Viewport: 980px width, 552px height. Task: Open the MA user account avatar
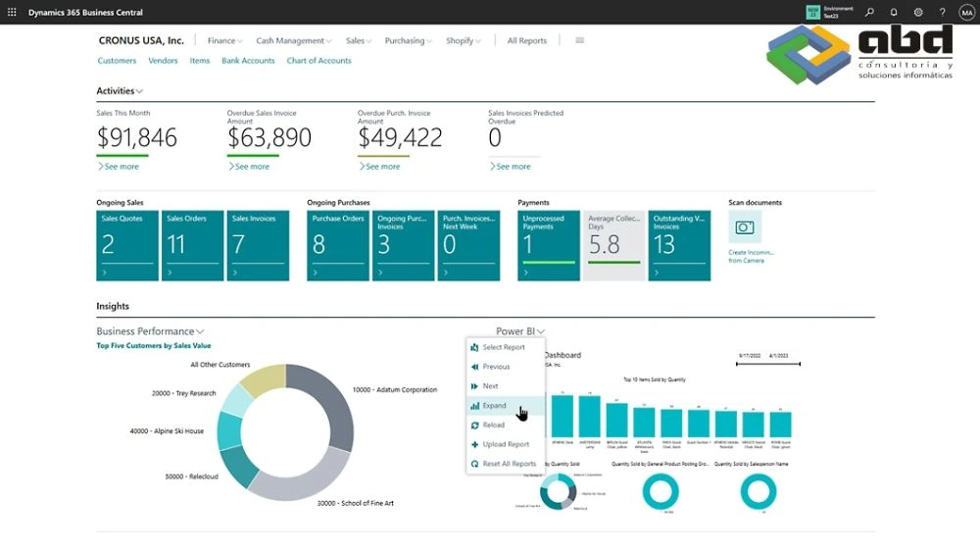967,12
